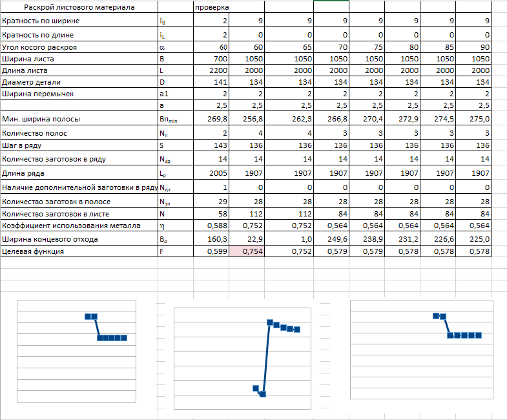Select the cell with value 0,599
Screen dimensions: 507x420
(211, 251)
